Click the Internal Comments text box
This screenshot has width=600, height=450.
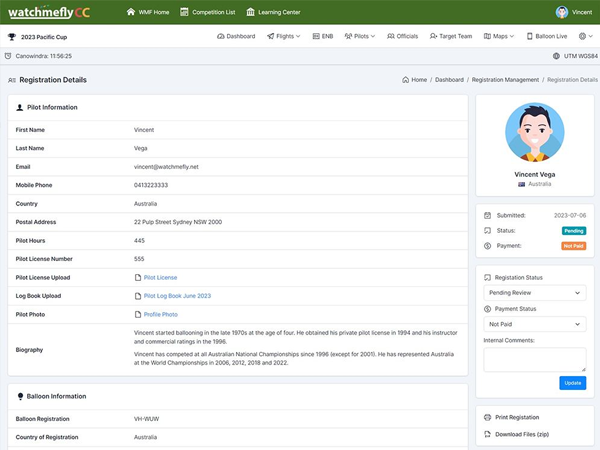pyautogui.click(x=534, y=360)
